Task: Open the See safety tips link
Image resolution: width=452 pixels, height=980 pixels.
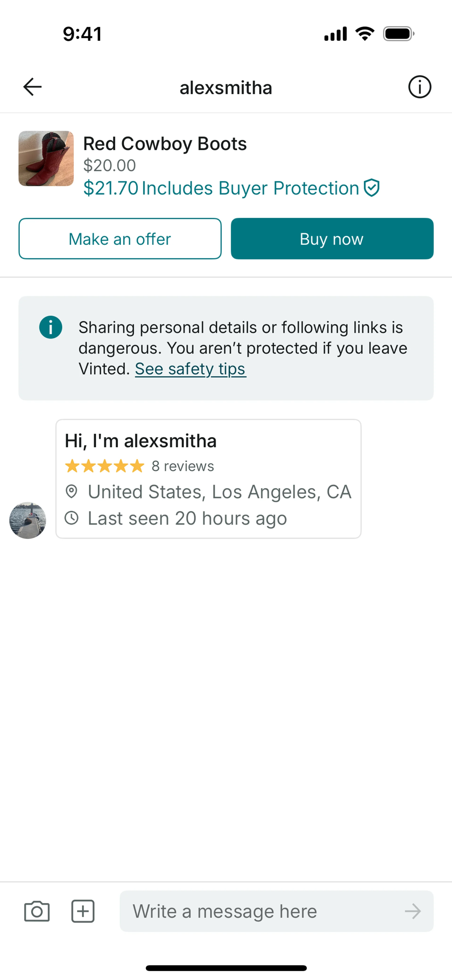Action: (x=190, y=369)
